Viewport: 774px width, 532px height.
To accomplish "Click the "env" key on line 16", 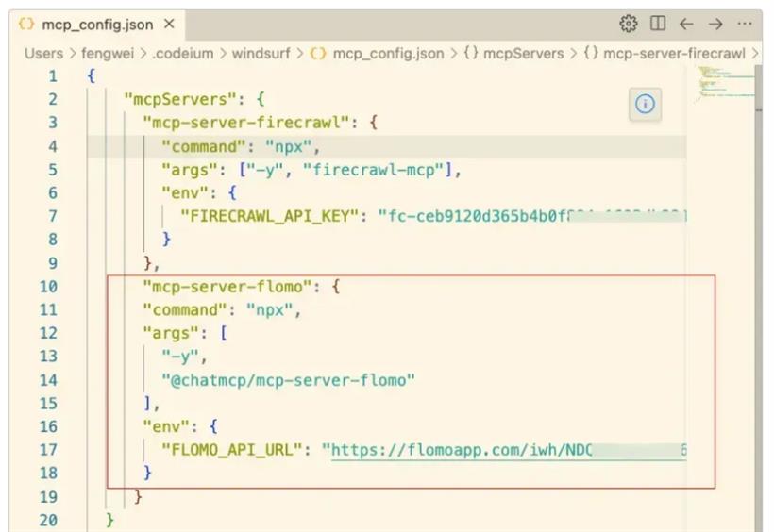I will tap(166, 427).
